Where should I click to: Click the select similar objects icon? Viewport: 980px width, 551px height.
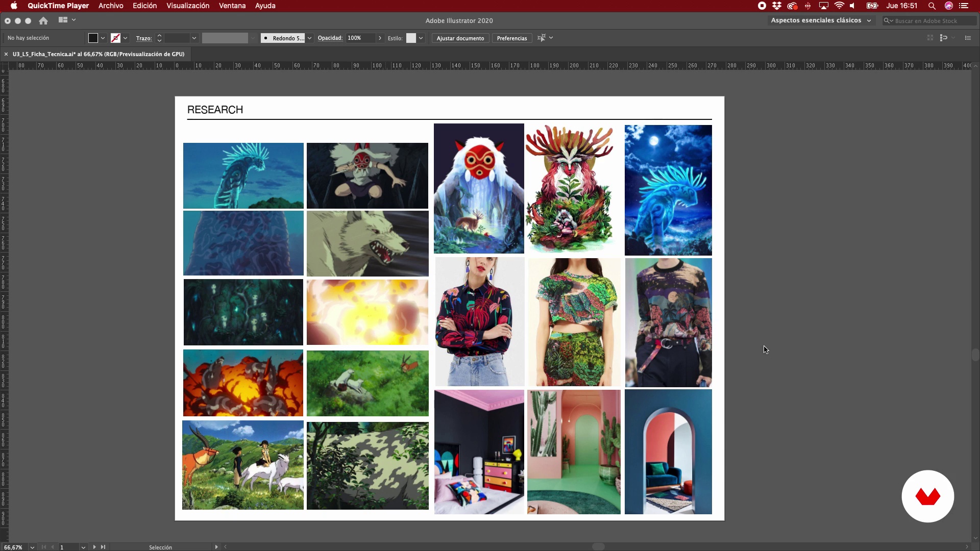pos(944,38)
